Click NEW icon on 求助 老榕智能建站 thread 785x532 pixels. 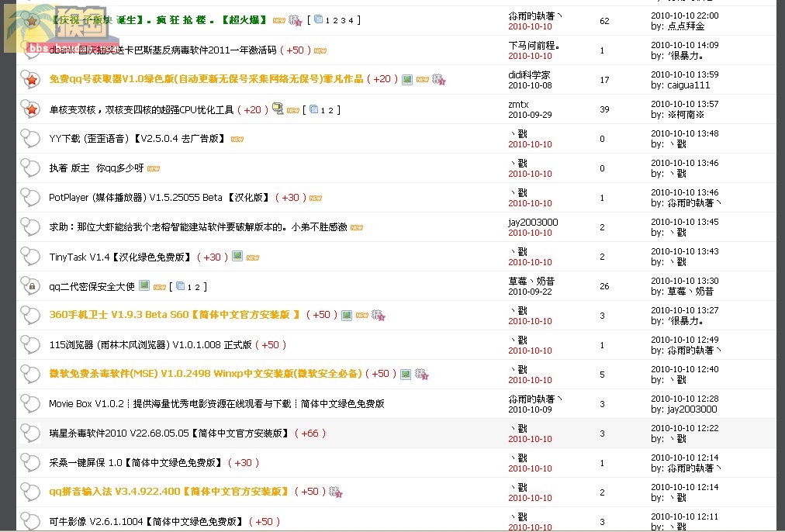357,228
